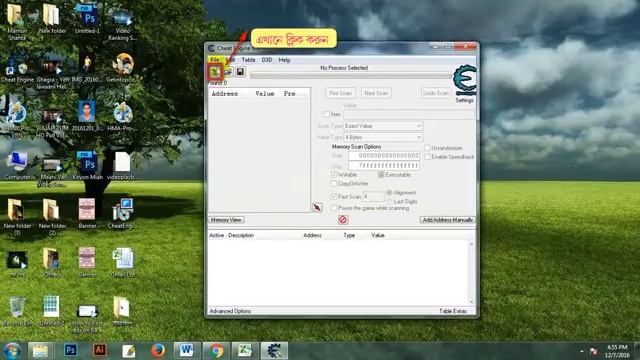The image size is (640, 360).
Task: Select the Getintopc desktop icon
Action: [x=123, y=68]
